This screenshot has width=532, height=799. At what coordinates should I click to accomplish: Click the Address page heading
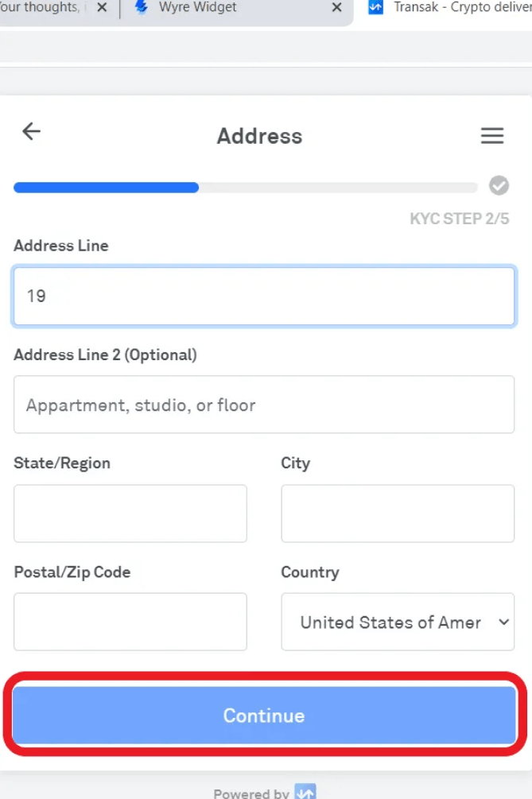259,136
